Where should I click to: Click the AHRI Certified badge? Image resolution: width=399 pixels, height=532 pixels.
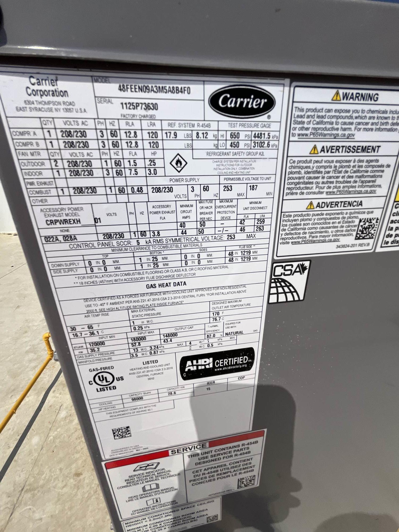(217, 363)
